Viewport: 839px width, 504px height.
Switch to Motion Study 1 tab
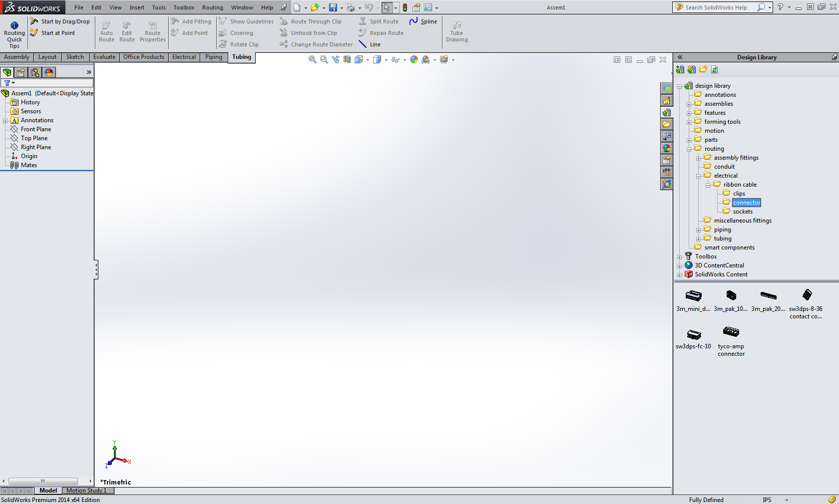[x=87, y=491]
